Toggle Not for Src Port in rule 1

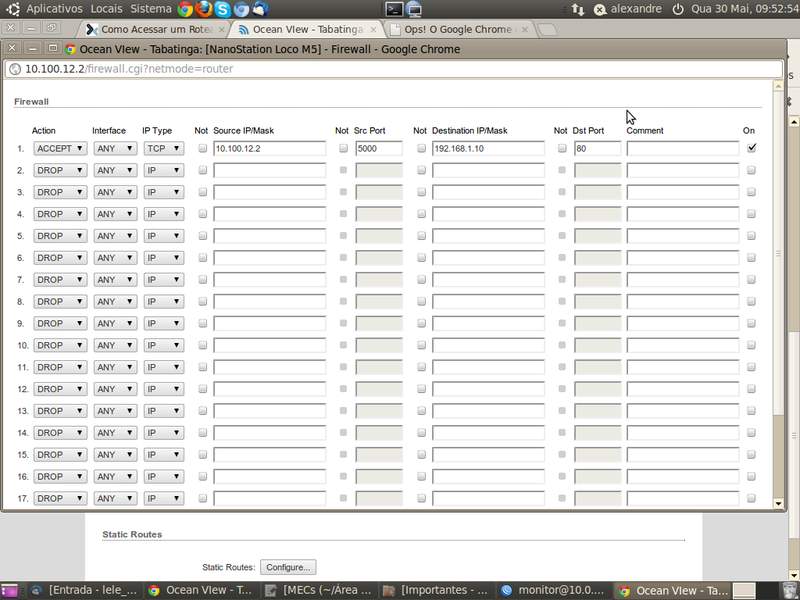coord(343,148)
